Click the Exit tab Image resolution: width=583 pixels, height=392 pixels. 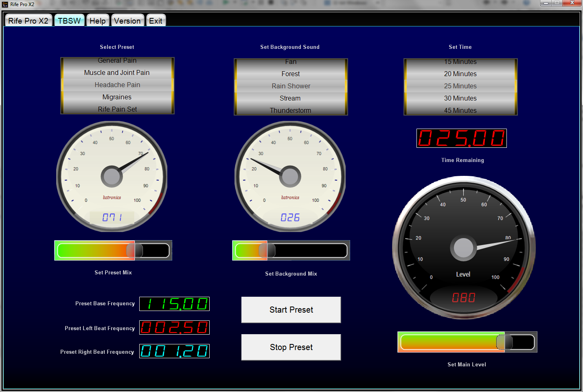tap(156, 20)
